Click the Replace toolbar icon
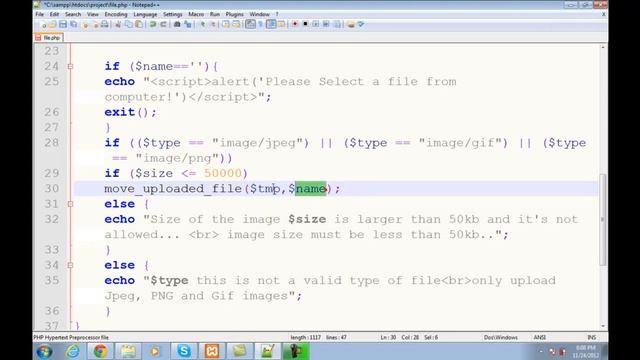 pyautogui.click(x=187, y=24)
